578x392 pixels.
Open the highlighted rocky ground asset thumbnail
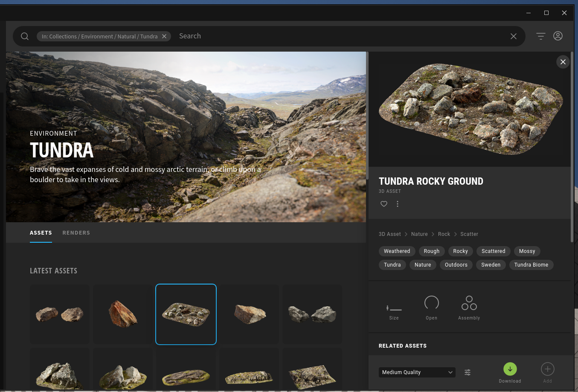click(186, 314)
